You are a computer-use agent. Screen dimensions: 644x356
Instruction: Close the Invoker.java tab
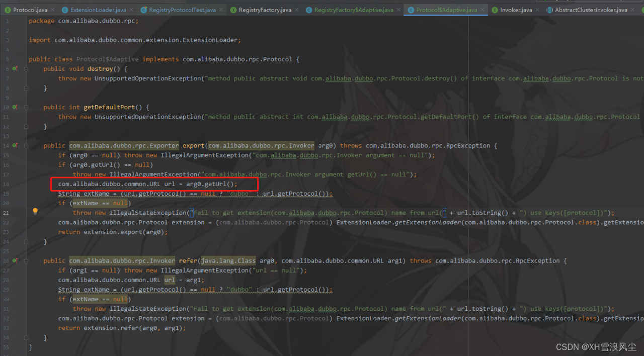click(537, 10)
